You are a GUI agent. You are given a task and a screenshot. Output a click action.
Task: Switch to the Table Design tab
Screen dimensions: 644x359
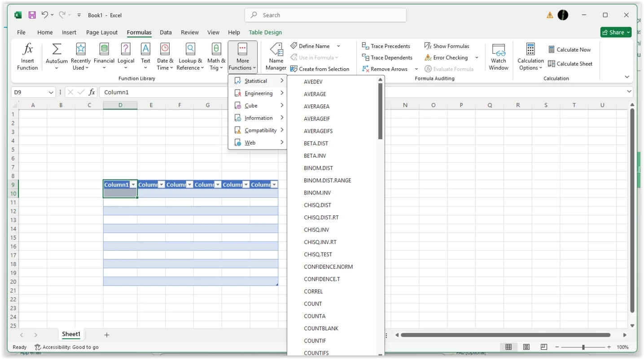coord(265,32)
